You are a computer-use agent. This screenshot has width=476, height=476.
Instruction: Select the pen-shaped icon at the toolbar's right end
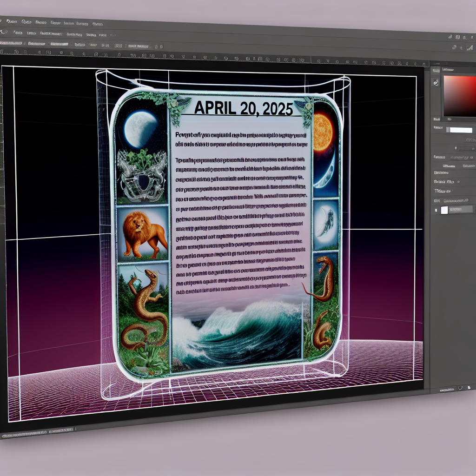point(469,47)
